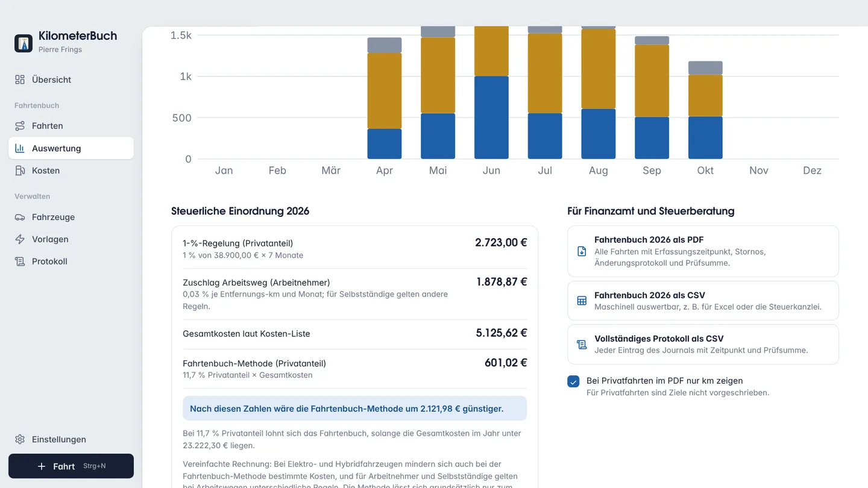Click the Fahrzeuge car icon

click(x=20, y=217)
